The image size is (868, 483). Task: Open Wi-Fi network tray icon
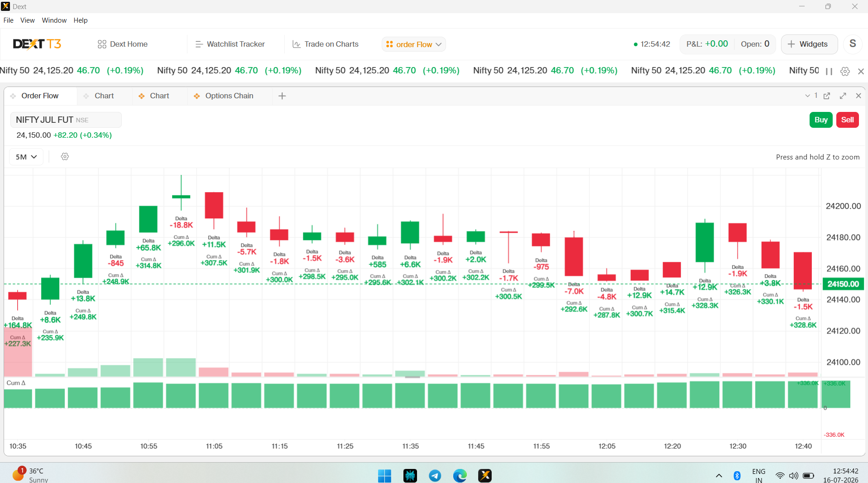pos(780,475)
